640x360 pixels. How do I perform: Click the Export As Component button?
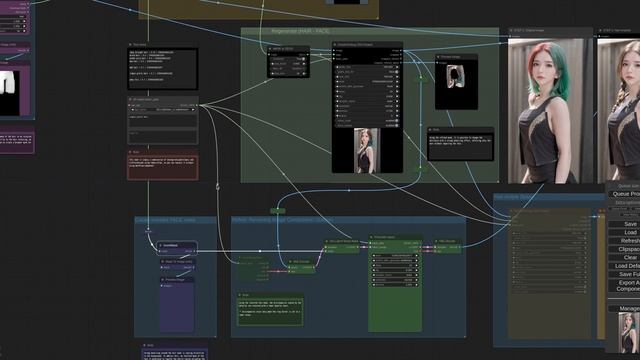(x=624, y=286)
